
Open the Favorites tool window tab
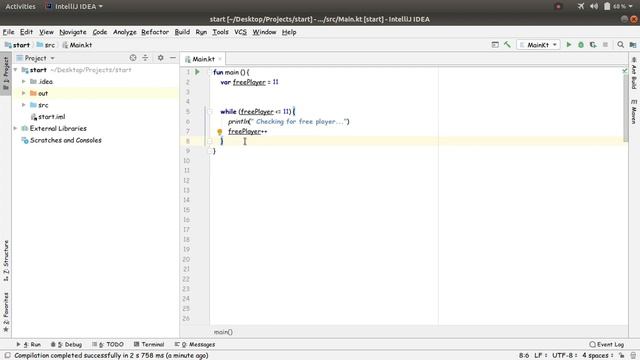(x=6, y=312)
